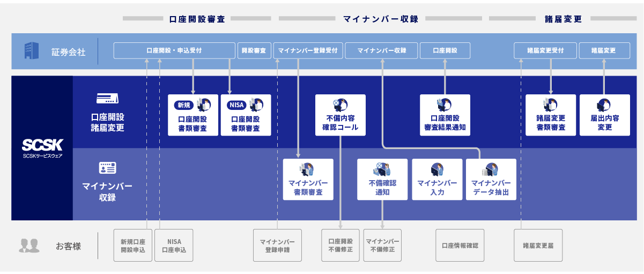Click the NISA口座申込 customer box
This screenshot has height=274, width=644.
click(x=174, y=246)
